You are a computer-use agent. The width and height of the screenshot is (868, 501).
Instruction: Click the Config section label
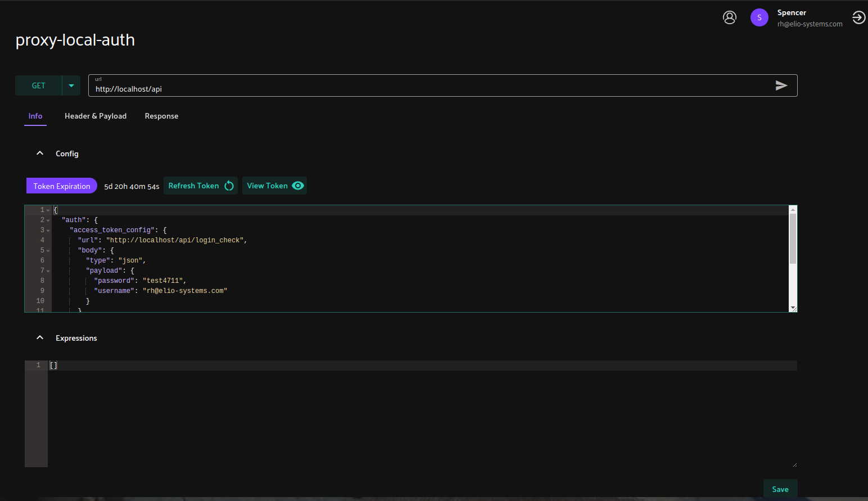pos(67,154)
